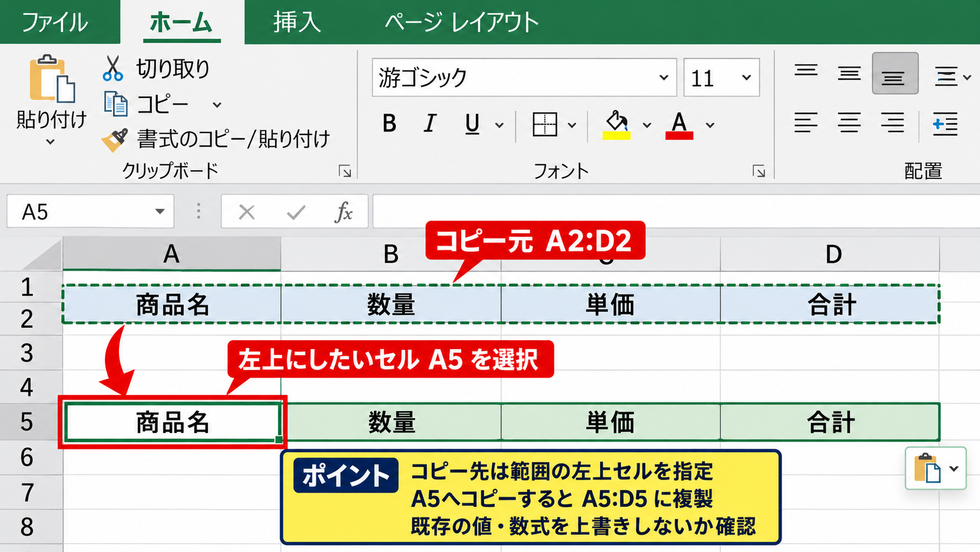Expand borders dropdown arrow
This screenshot has width=980, height=552.
click(x=572, y=125)
